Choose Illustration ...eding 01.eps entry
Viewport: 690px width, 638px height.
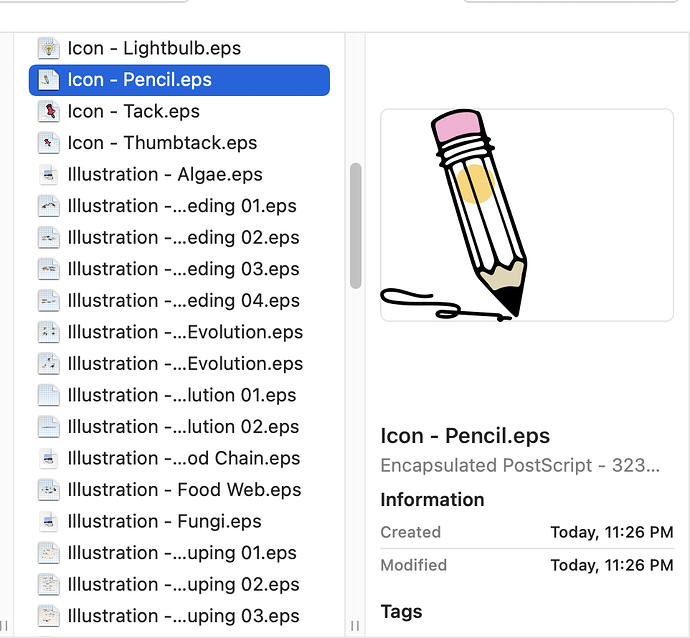click(x=179, y=206)
